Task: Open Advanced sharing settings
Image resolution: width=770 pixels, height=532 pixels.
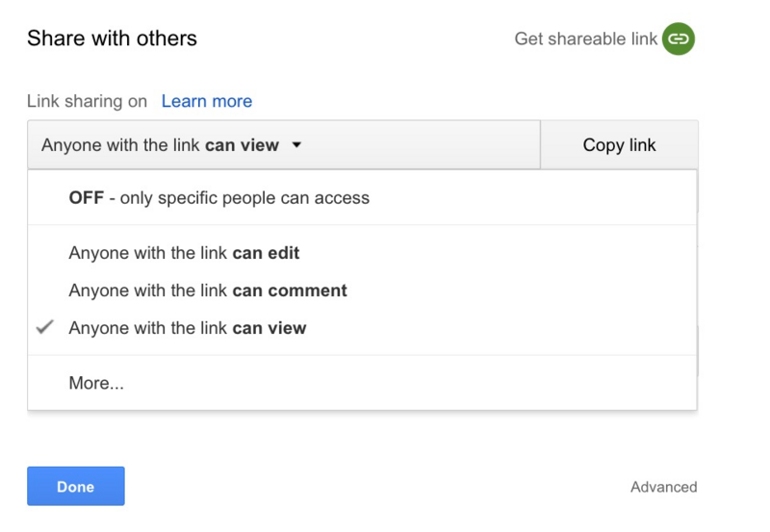Action: 663,487
